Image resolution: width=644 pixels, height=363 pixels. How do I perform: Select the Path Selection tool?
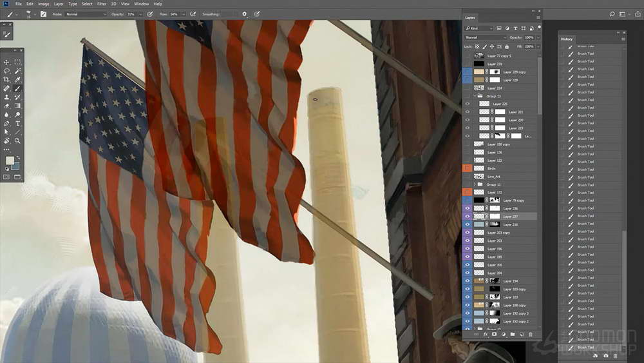[6, 132]
